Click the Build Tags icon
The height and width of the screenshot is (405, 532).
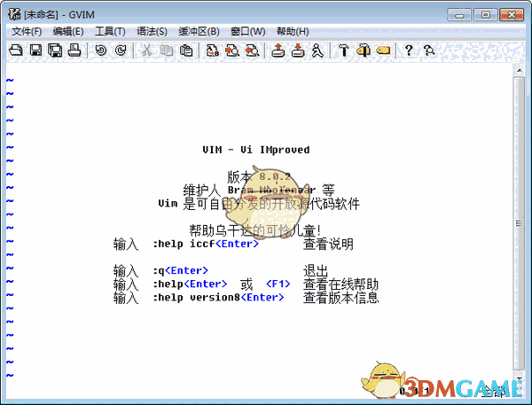(x=364, y=51)
